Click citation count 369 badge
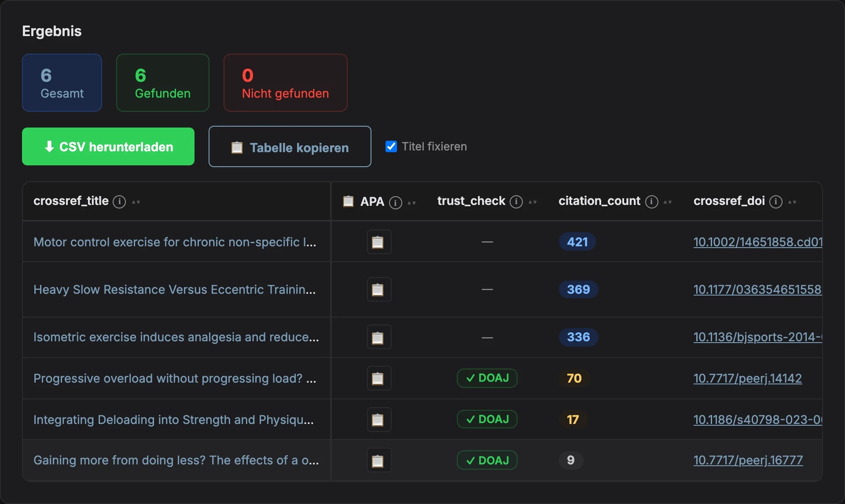 pyautogui.click(x=578, y=289)
